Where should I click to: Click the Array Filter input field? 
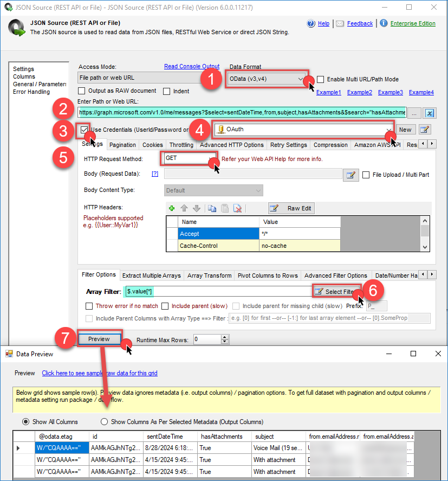point(217,291)
